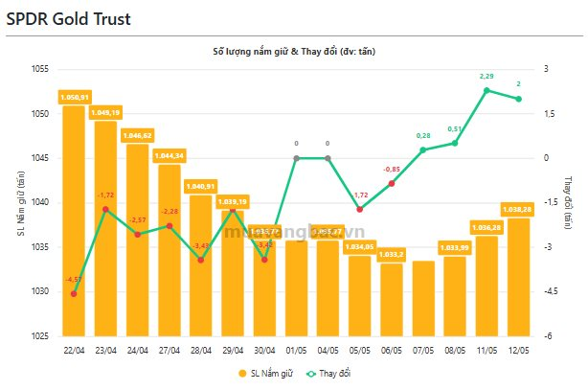
Task: Select the 23/04 bar labeled 1.049,19
Action: coord(105,229)
